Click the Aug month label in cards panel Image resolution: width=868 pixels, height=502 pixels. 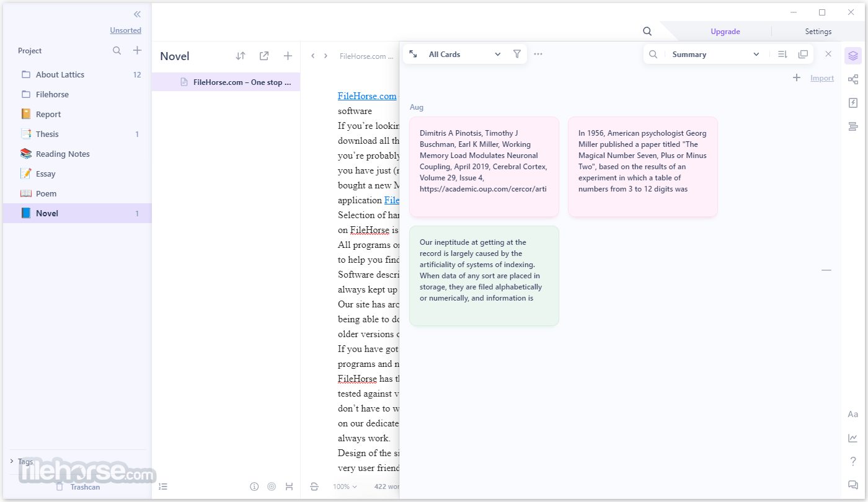(417, 107)
